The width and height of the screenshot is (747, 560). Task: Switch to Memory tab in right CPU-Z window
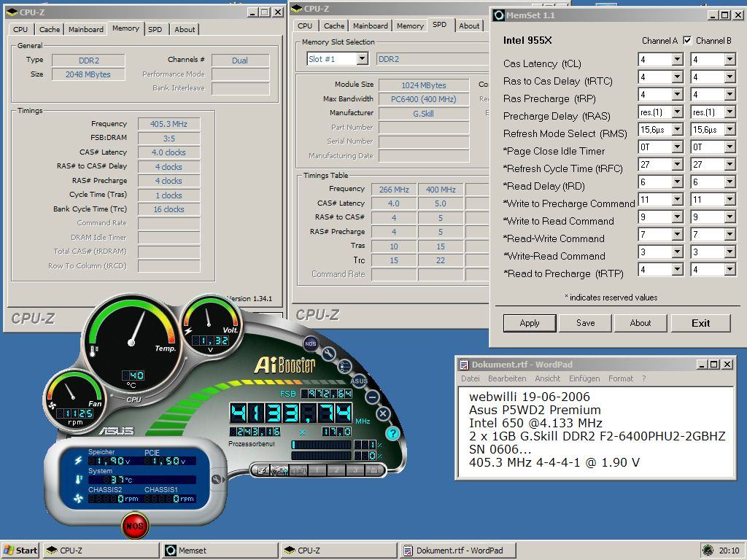pos(410,26)
